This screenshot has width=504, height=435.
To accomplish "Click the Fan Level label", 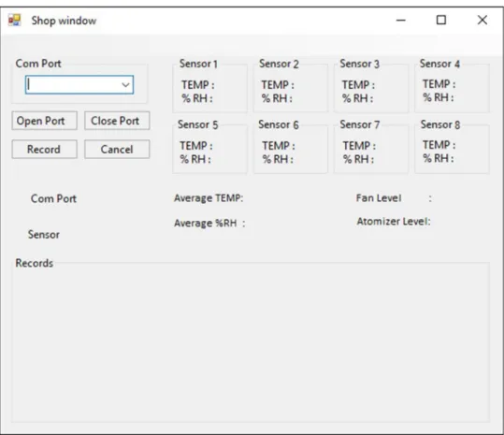I will click(x=379, y=198).
